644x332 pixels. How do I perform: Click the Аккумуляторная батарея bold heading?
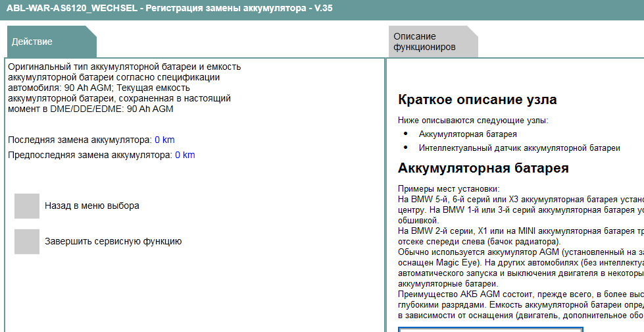[x=483, y=168]
